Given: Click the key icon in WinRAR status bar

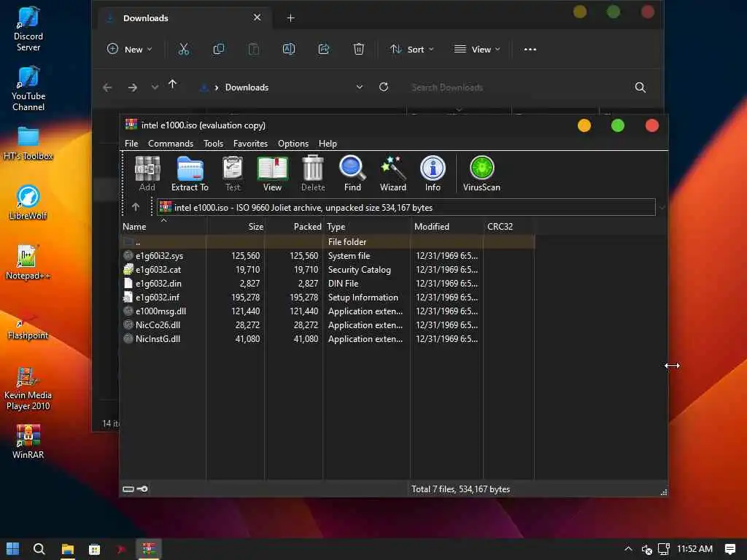Looking at the screenshot, I should coord(142,489).
